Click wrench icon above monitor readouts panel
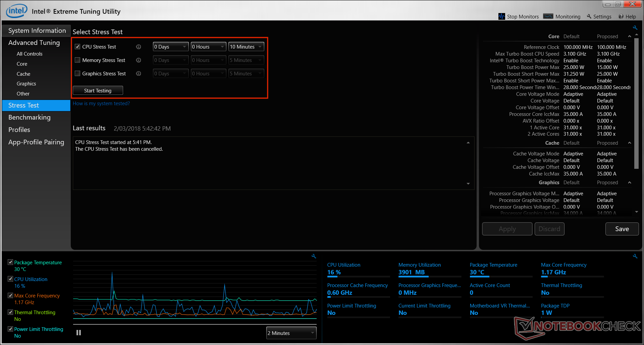Screen dimensions: 644x345 (635, 256)
